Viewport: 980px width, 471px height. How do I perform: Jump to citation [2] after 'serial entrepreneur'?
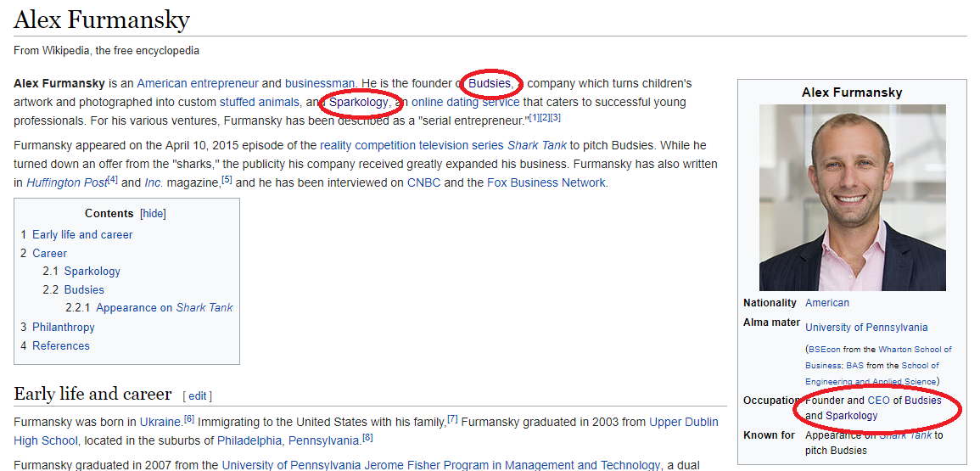point(545,117)
